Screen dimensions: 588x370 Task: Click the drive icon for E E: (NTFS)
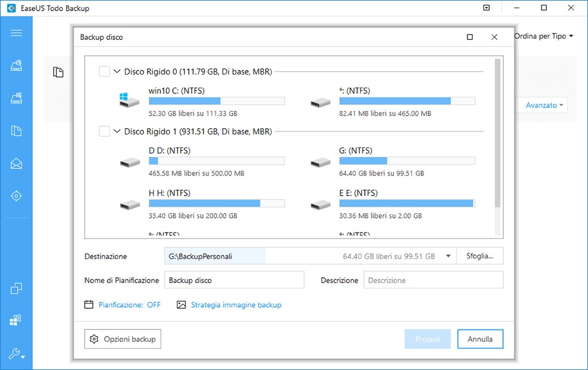(320, 205)
